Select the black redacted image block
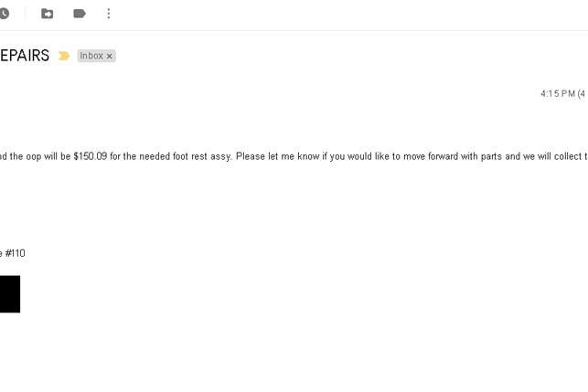Image resolution: width=588 pixels, height=392 pixels. tap(10, 294)
